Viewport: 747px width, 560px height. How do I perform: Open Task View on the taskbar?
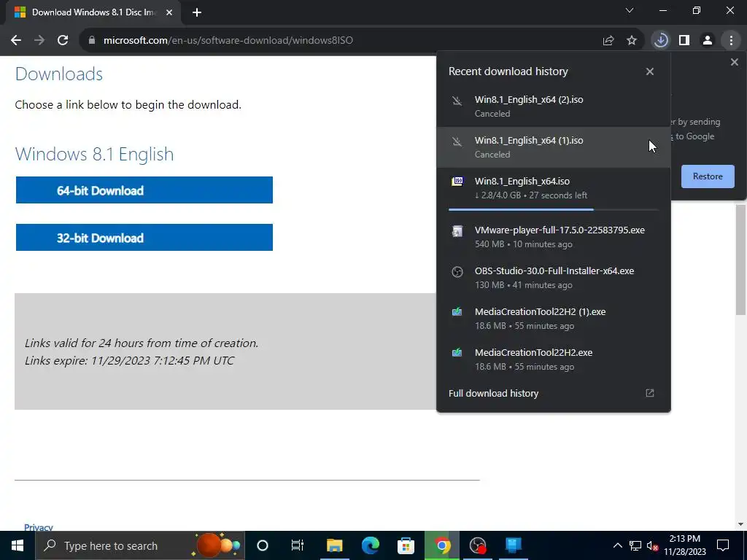click(x=298, y=545)
